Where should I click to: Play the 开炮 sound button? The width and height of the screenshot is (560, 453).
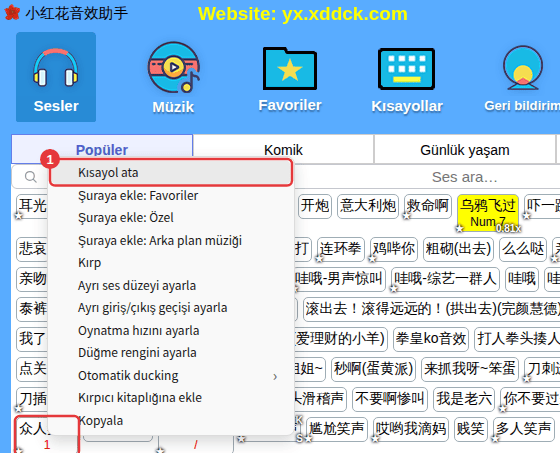point(315,206)
